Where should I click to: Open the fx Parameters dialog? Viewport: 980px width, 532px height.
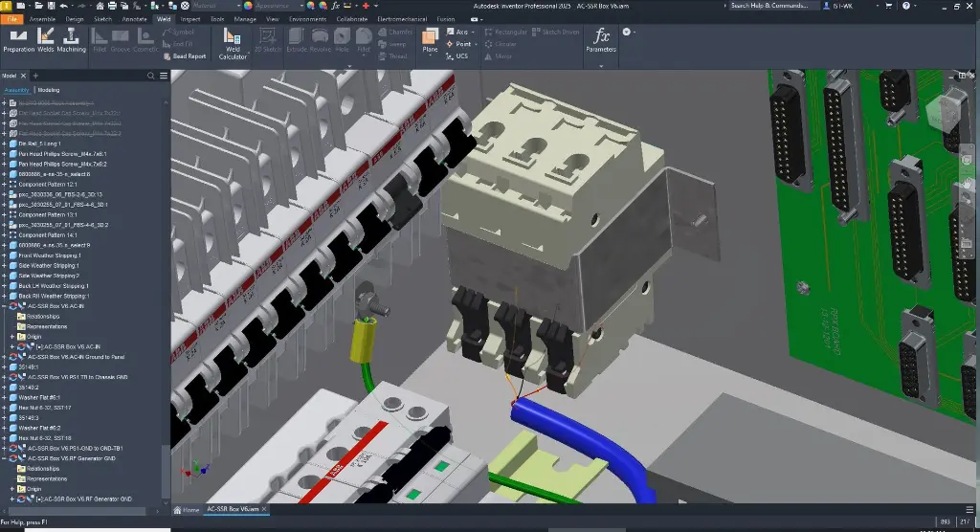601,40
